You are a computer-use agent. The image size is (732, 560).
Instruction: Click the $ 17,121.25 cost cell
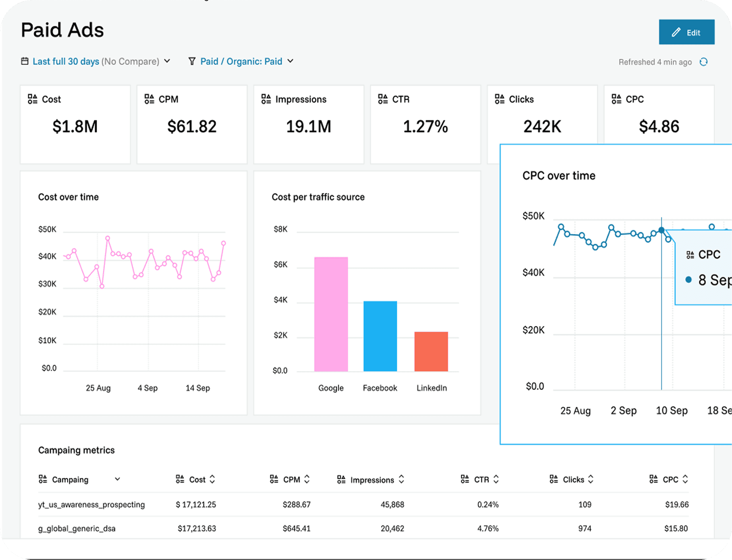tap(196, 504)
